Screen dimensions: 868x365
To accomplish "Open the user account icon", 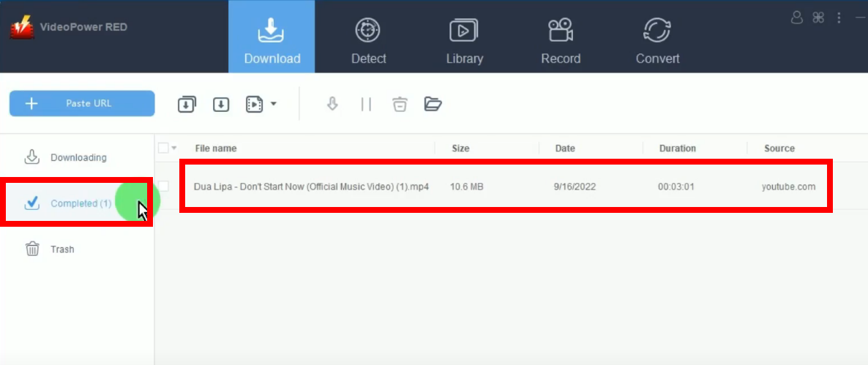I will point(796,18).
